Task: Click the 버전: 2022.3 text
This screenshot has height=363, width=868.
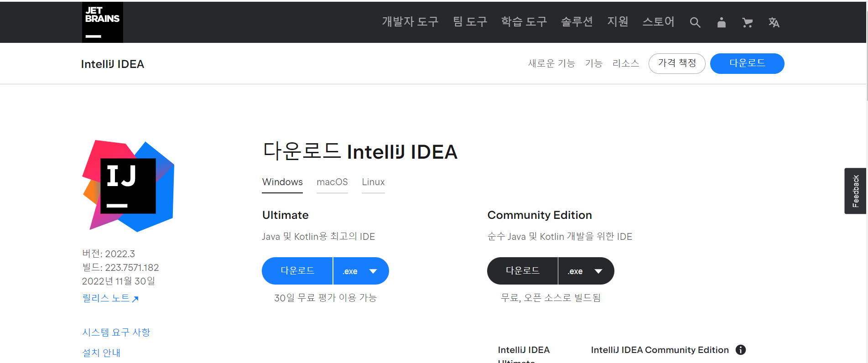Action: (109, 254)
